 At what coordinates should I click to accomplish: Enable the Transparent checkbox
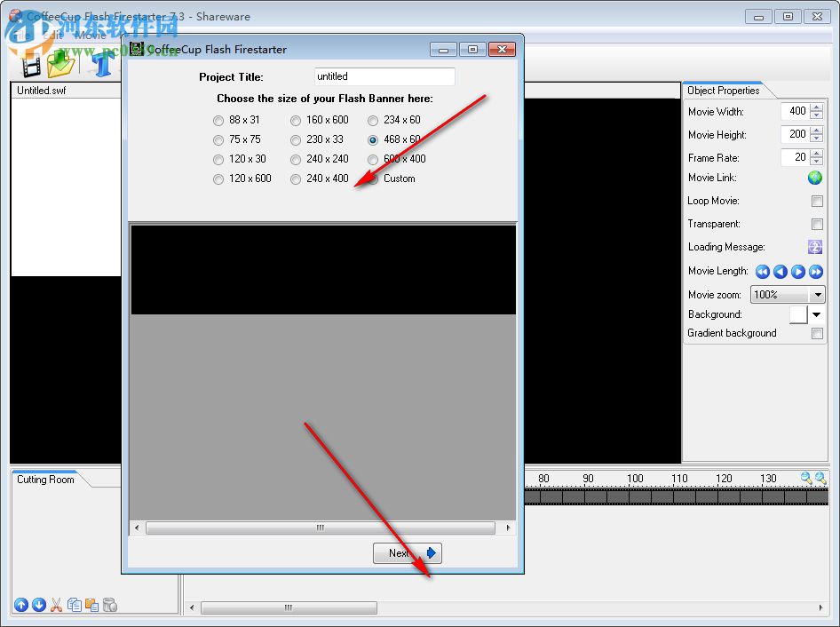817,224
